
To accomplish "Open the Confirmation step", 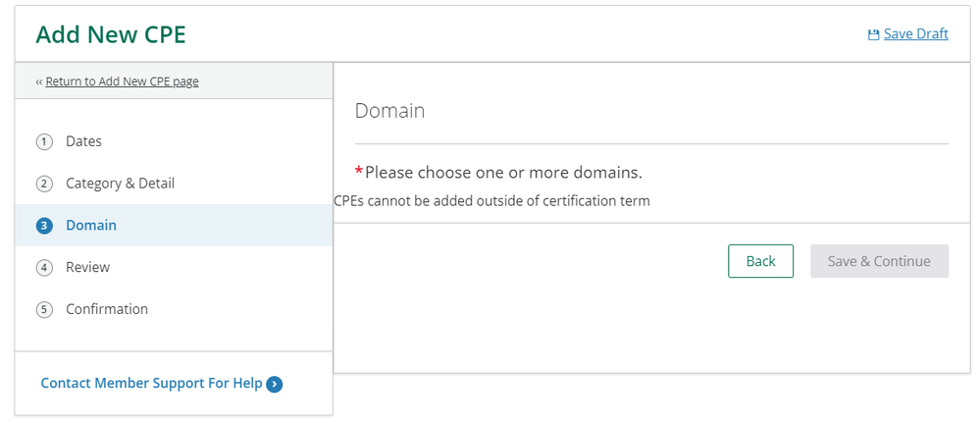I will pos(107,309).
